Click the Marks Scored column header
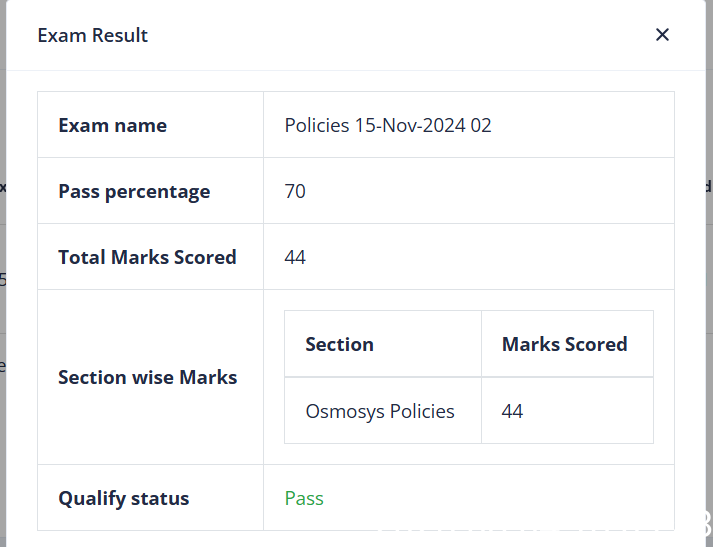Screen dimensions: 713x547 (565, 344)
